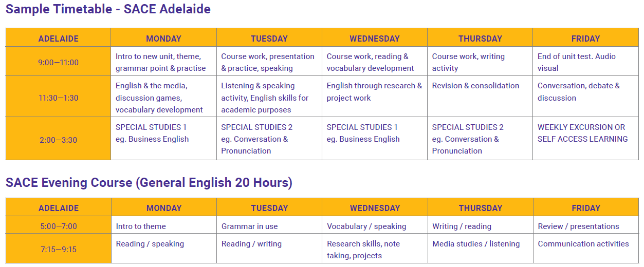Select the 'Revision & consolidation' cell
The width and height of the screenshot is (644, 267).
click(x=475, y=86)
